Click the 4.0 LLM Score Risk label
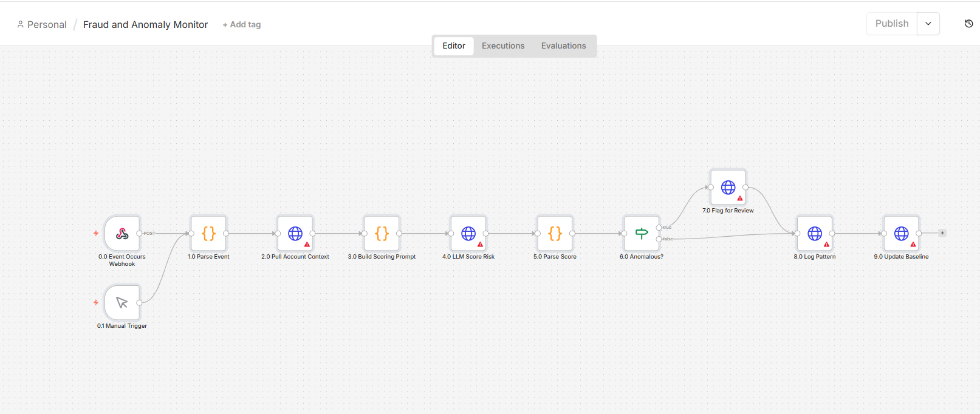Image resolution: width=980 pixels, height=414 pixels. 468,257
